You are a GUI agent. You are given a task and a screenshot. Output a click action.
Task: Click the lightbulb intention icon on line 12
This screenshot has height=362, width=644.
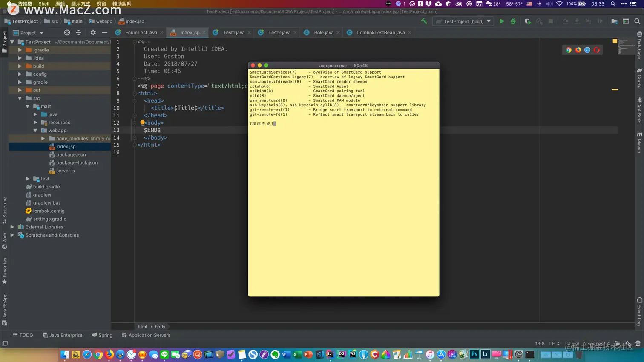(142, 123)
